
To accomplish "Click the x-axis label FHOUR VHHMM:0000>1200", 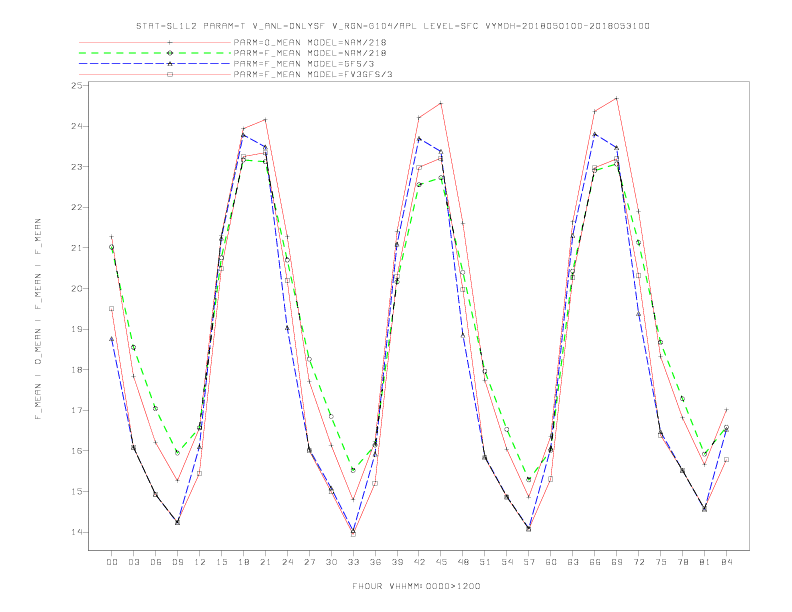I will coord(416,586).
